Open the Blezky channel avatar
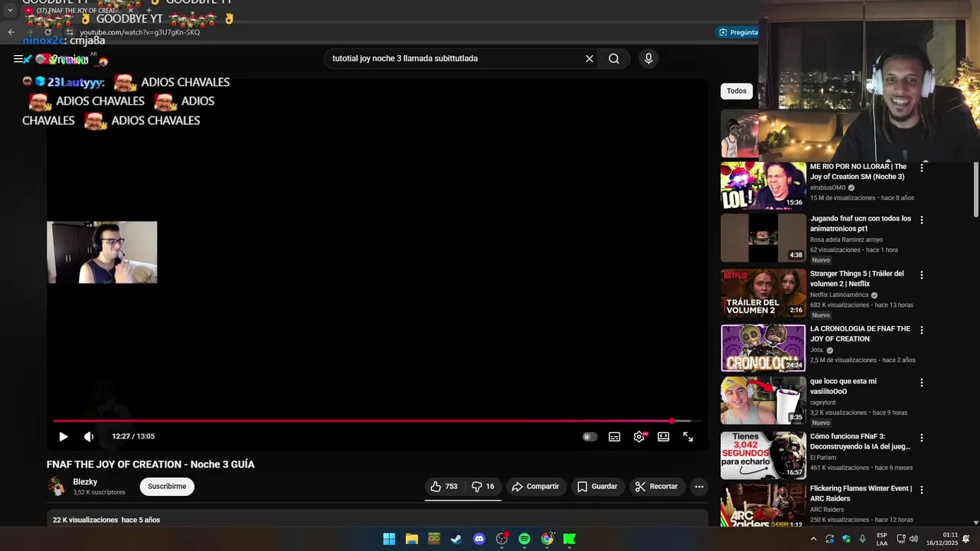The height and width of the screenshot is (551, 980). [x=57, y=487]
